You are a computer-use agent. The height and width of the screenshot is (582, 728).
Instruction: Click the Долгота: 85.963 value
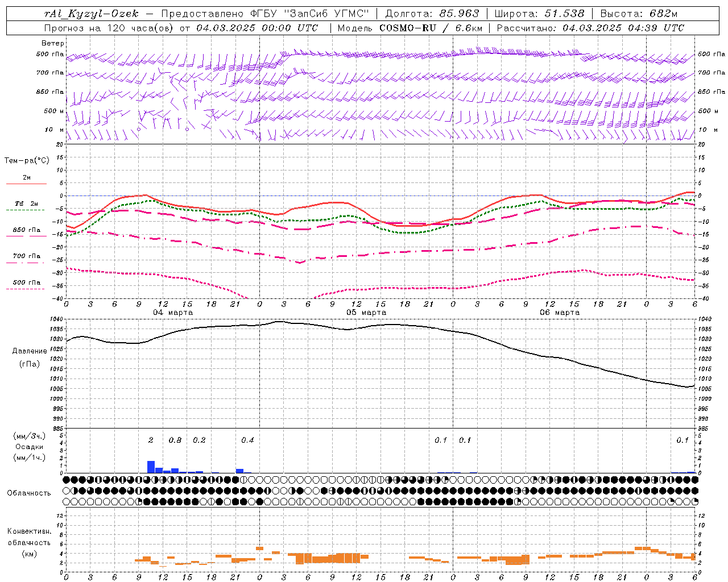pyautogui.click(x=432, y=14)
